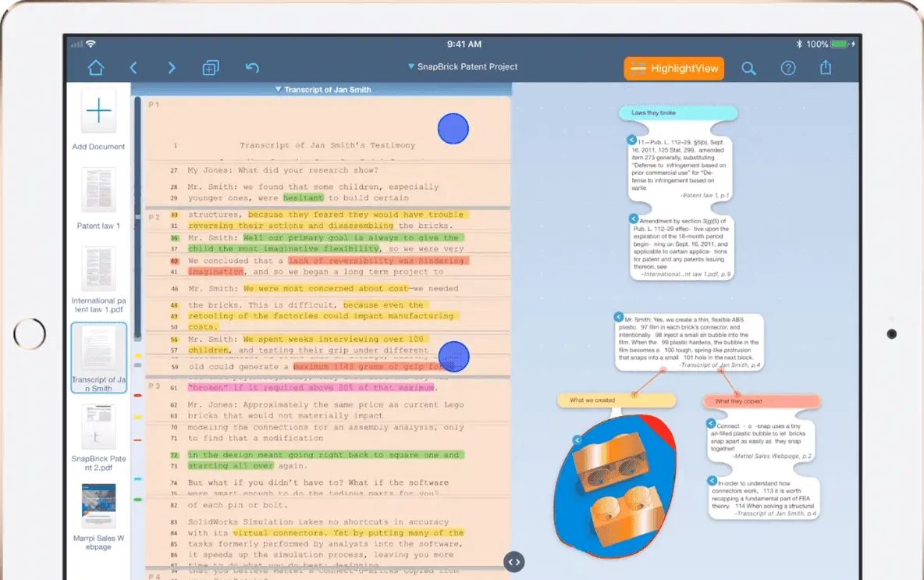Tap source arrow on Amendment by section snippet
Image resolution: width=924 pixels, height=580 pixels.
[634, 219]
